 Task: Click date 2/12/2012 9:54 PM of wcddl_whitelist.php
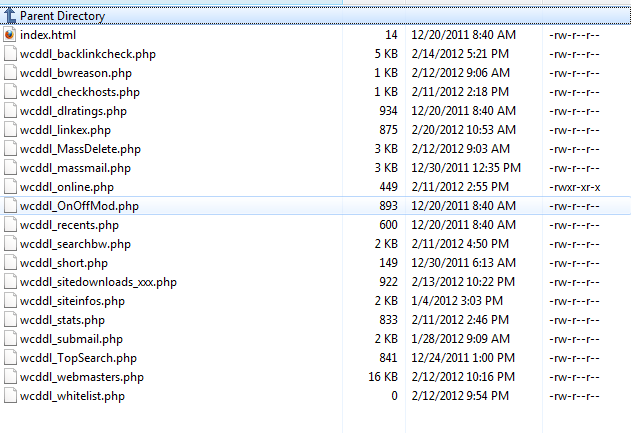[x=460, y=396]
